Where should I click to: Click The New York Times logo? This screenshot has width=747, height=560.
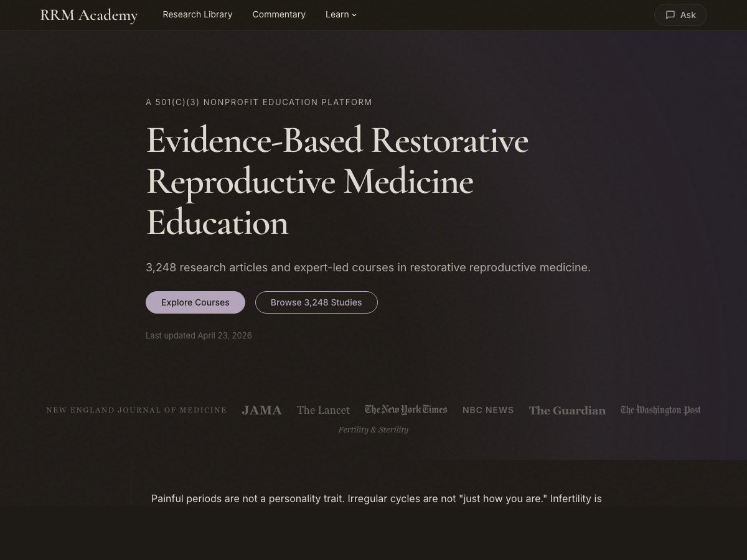coord(406,409)
